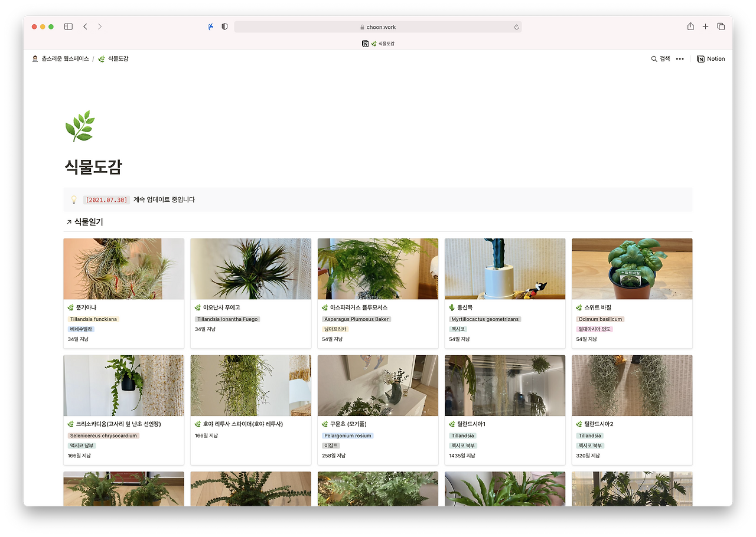Open the 검색 search button
This screenshot has height=537, width=756.
660,59
